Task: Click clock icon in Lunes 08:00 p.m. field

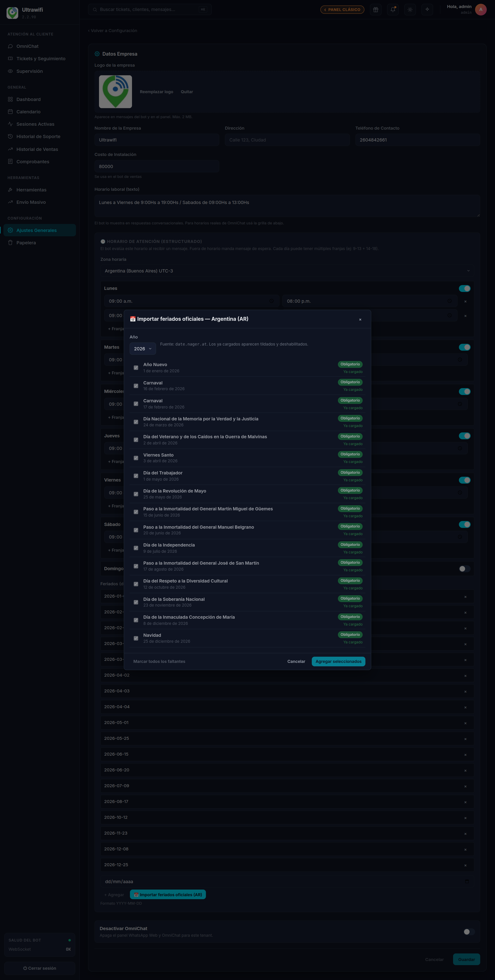Action: click(x=450, y=301)
